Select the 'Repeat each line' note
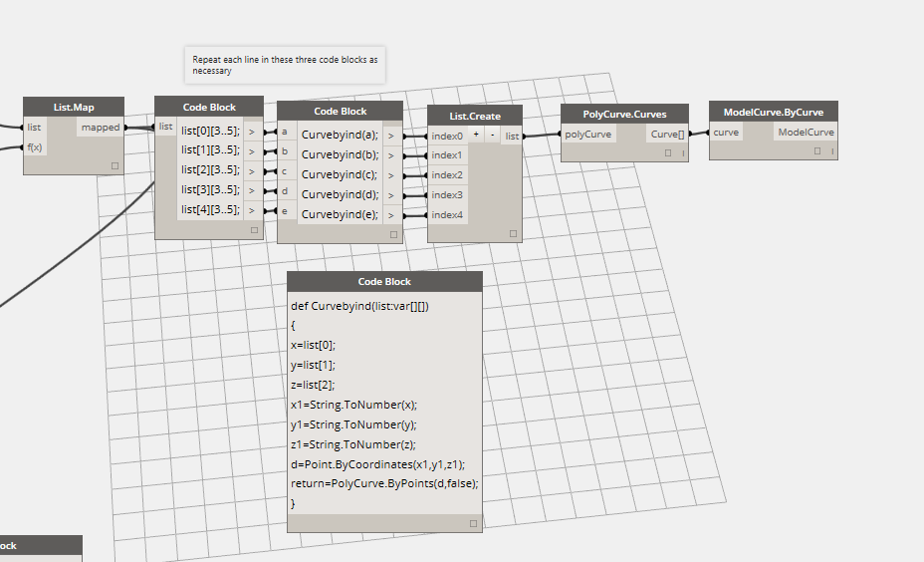Screen dimensions: 924x562 pos(285,65)
